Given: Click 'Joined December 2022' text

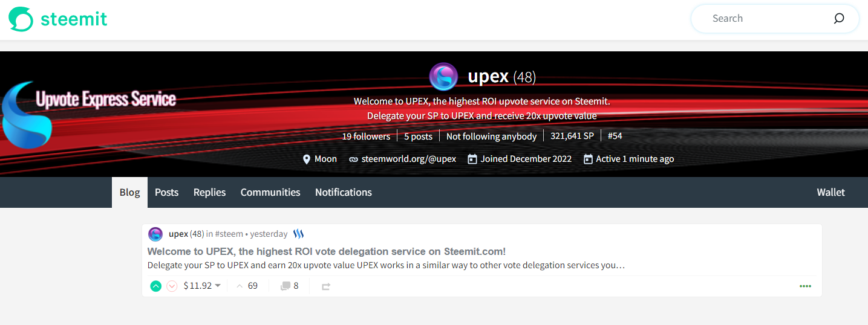Looking at the screenshot, I should (526, 159).
